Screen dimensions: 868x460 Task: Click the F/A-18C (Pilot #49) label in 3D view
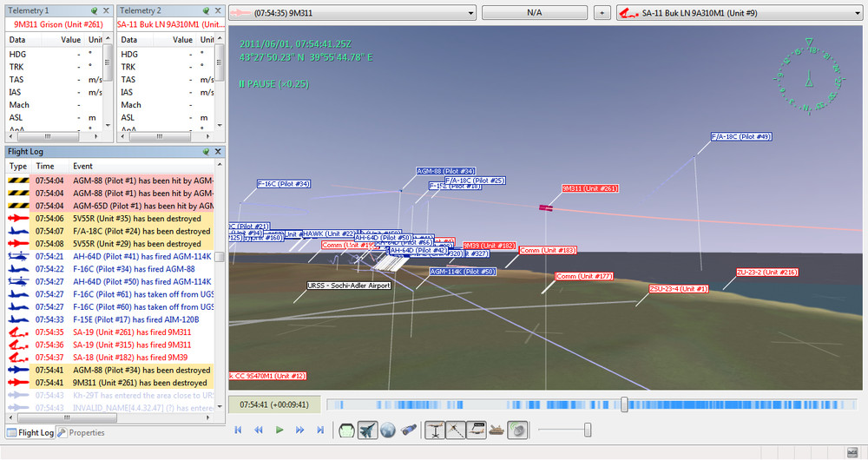point(741,137)
